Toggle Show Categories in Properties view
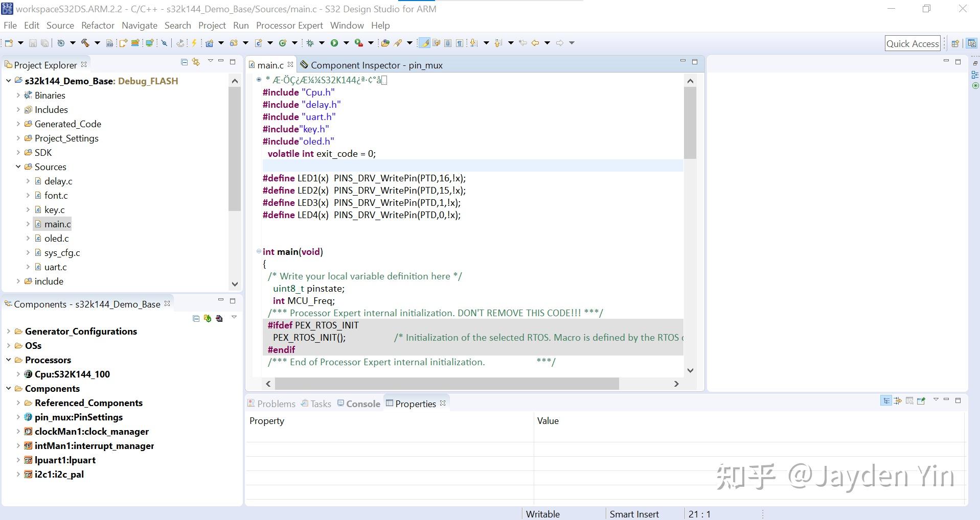This screenshot has width=980, height=520. pyautogui.click(x=886, y=401)
